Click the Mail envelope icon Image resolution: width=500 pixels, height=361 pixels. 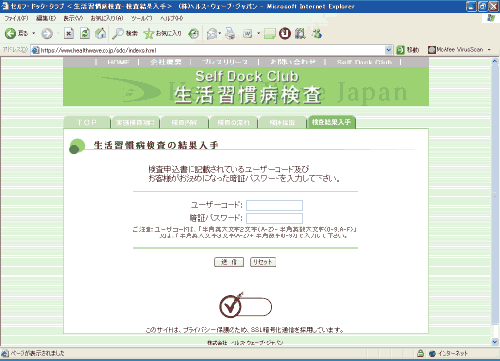[212, 33]
